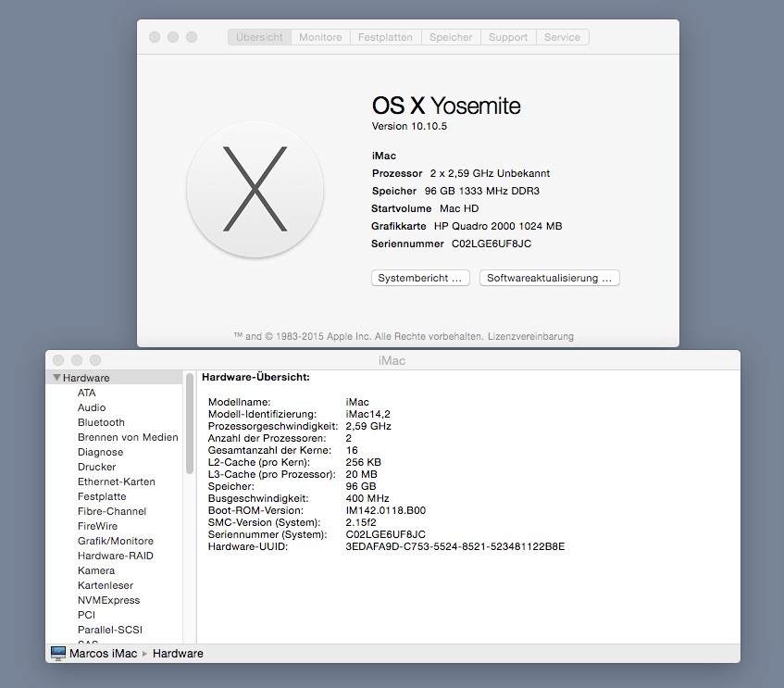Open the Festplatten tab
This screenshot has width=784, height=688.
tap(385, 37)
